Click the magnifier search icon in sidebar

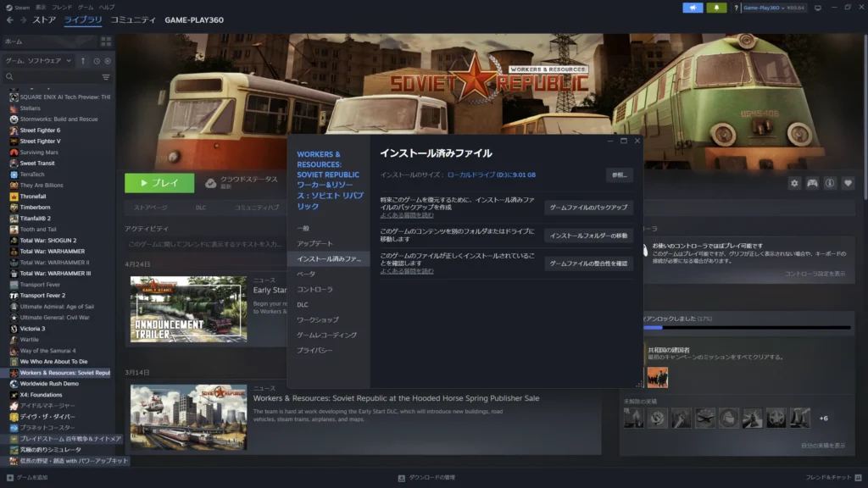pyautogui.click(x=9, y=77)
